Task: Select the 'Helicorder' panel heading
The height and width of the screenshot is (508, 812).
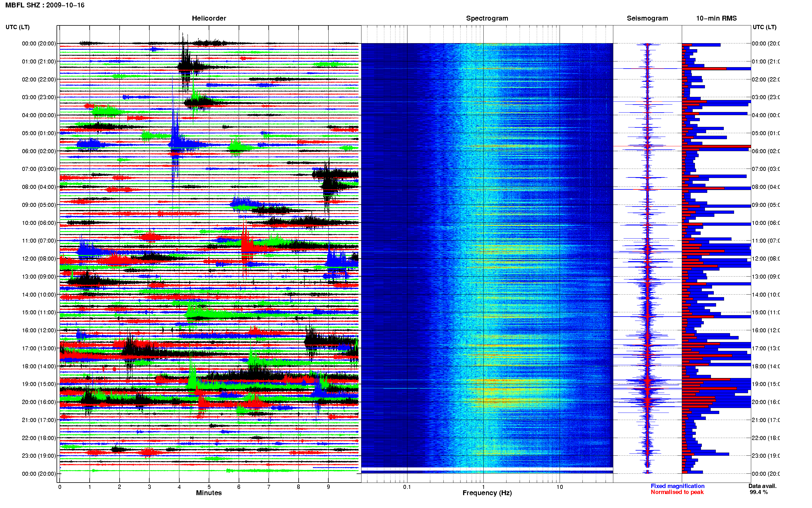Action: coord(209,18)
